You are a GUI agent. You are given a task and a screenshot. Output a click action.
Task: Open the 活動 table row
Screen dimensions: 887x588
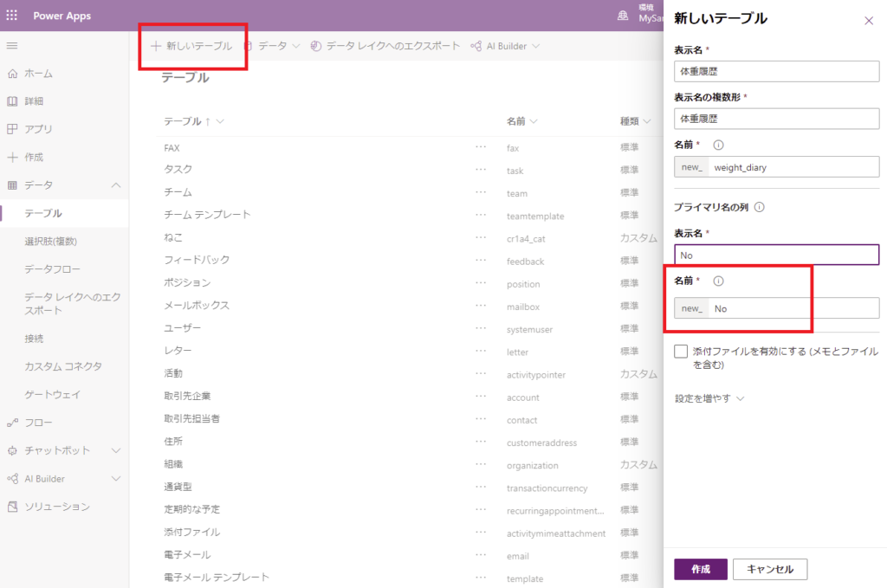click(173, 373)
